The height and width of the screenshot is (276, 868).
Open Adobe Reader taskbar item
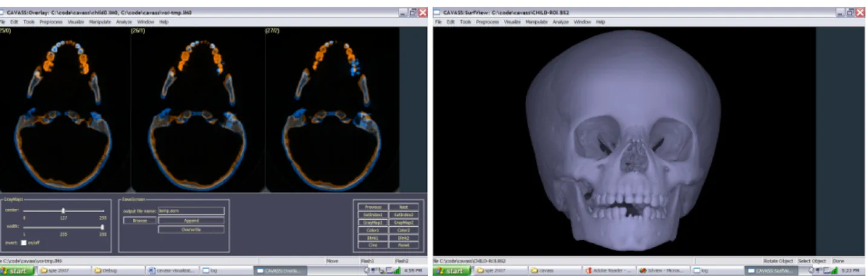[x=609, y=271]
